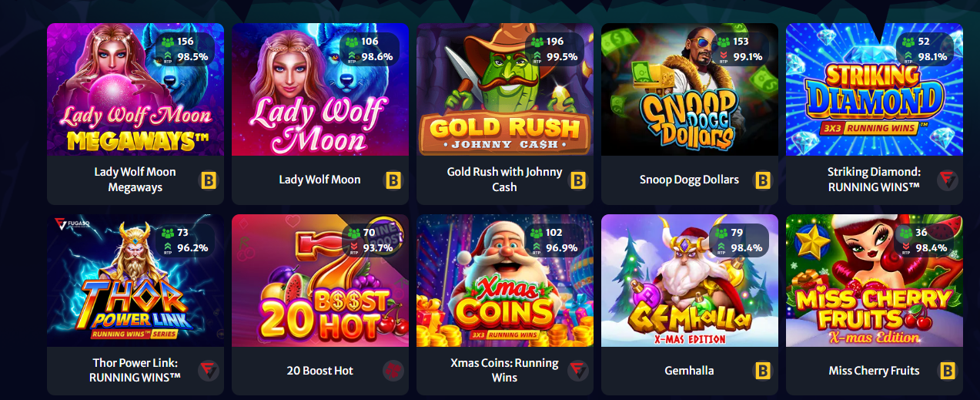
Task: Click the B provider icon beside Gemhalla
Action: (x=763, y=371)
